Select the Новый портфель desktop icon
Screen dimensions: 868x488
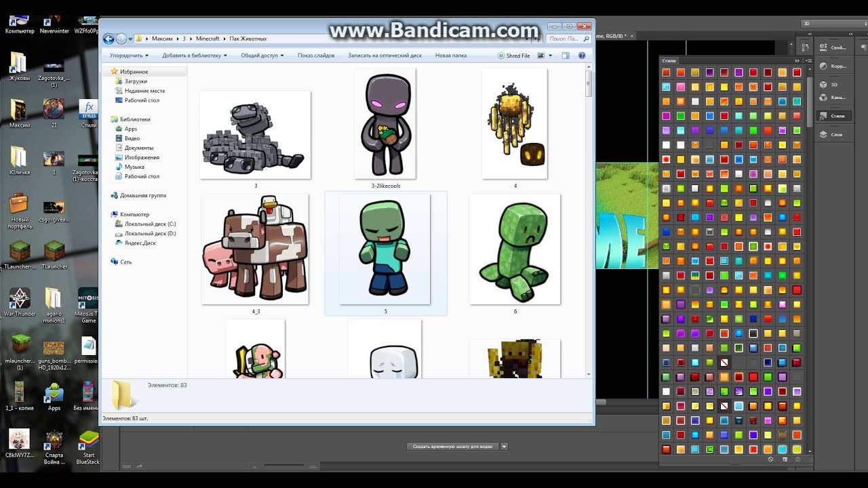(20, 211)
